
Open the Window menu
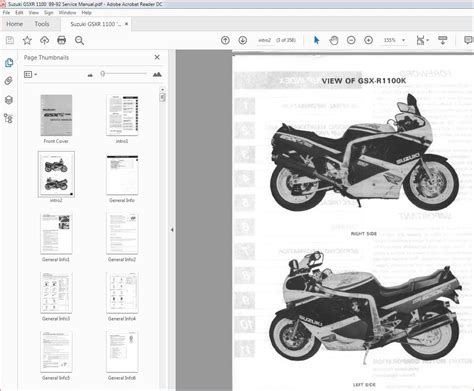pyautogui.click(x=67, y=13)
